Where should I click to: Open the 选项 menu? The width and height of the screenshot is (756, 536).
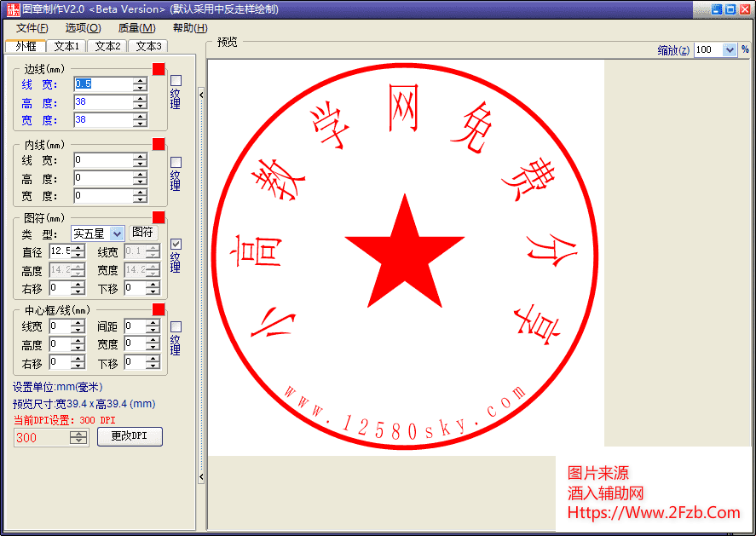coord(83,28)
